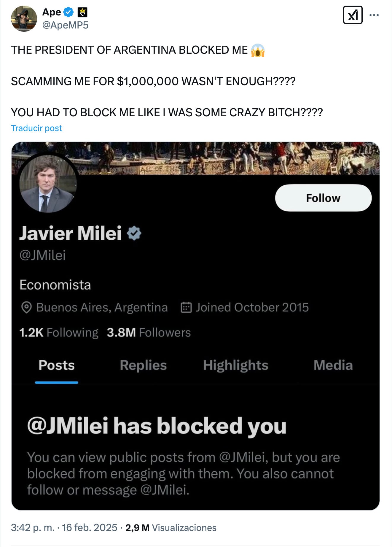Click the crown badge beside Ape's name
This screenshot has height=547, width=392.
(82, 12)
